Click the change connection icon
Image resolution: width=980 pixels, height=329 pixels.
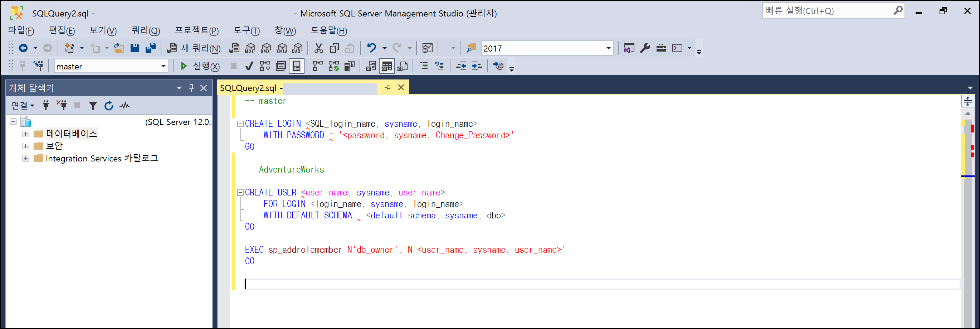(38, 66)
